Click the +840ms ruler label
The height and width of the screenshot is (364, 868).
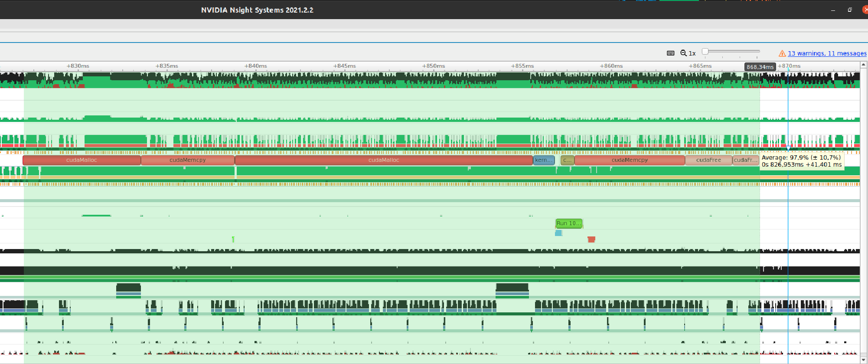click(x=255, y=66)
